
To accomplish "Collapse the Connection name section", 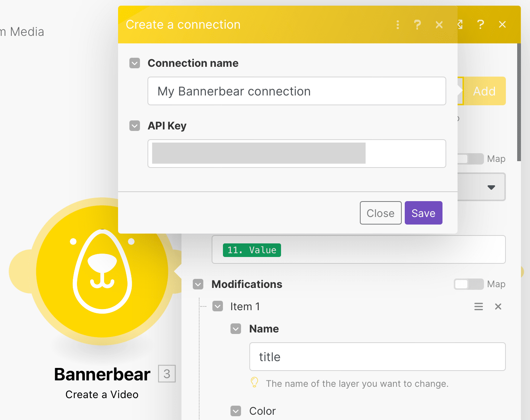I will (135, 63).
